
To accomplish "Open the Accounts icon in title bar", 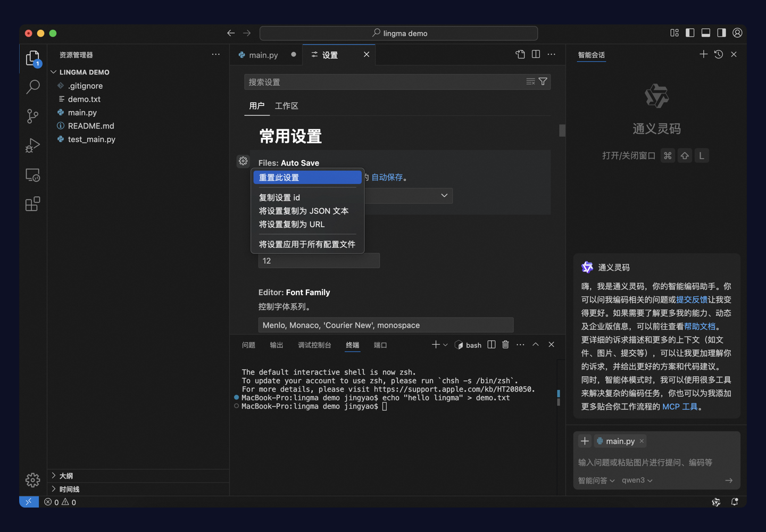I will tap(737, 33).
